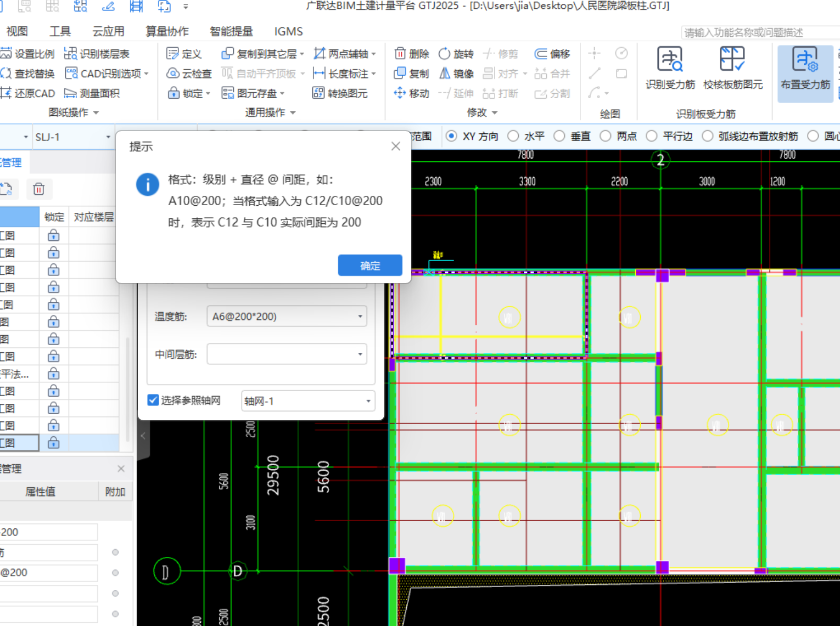Run 云检查 tool
The height and width of the screenshot is (626, 840).
(189, 74)
